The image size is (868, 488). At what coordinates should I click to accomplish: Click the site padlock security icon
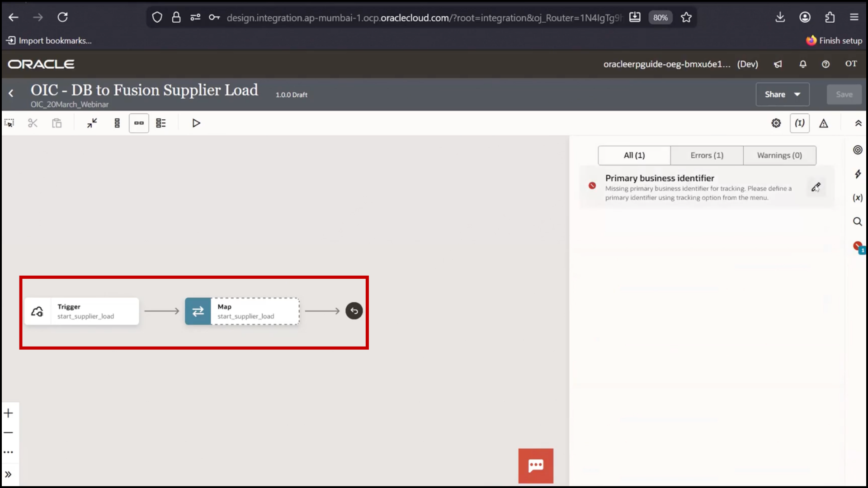click(176, 17)
